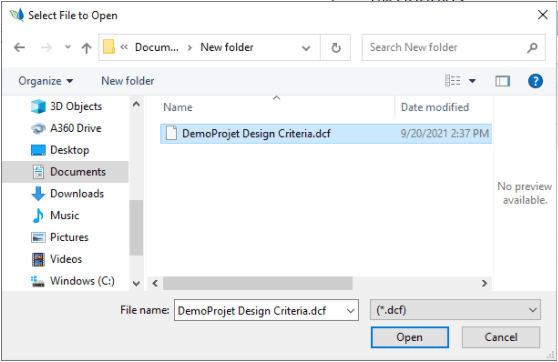Click the navigation pane scroll down arrow
Image resolution: width=558 pixels, height=362 pixels.
click(136, 283)
